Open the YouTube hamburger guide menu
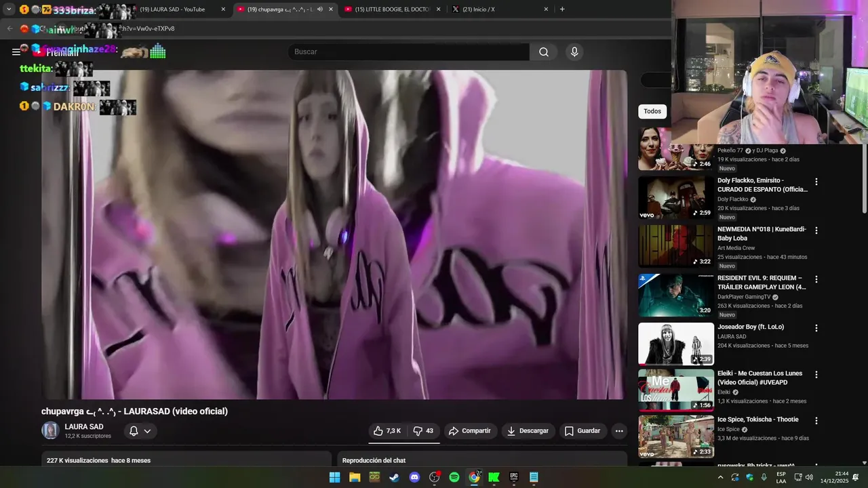This screenshot has height=488, width=868. pyautogui.click(x=16, y=52)
